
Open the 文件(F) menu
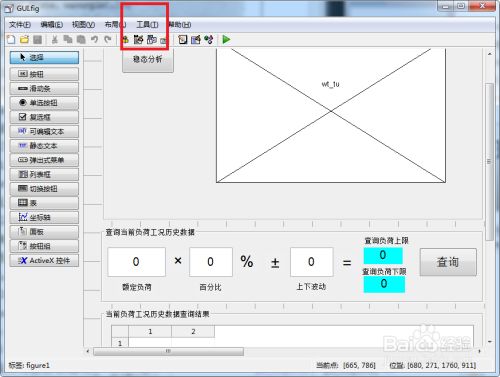[x=20, y=25]
